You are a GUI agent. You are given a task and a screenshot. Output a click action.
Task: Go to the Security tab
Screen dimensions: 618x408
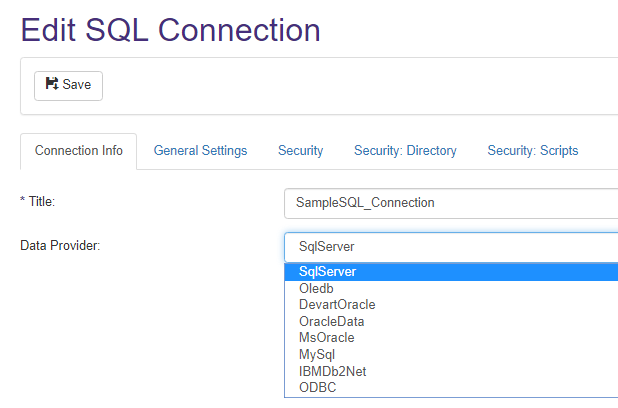pos(300,151)
